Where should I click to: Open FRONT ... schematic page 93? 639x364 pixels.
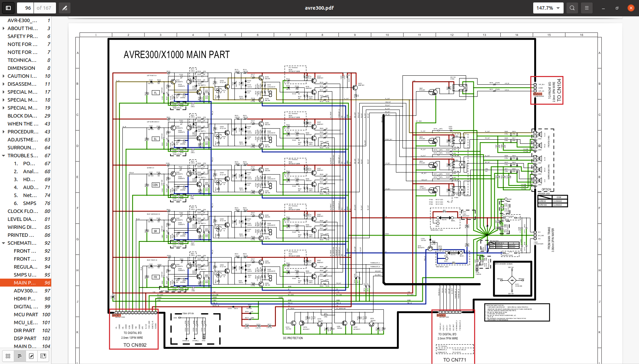point(26,259)
